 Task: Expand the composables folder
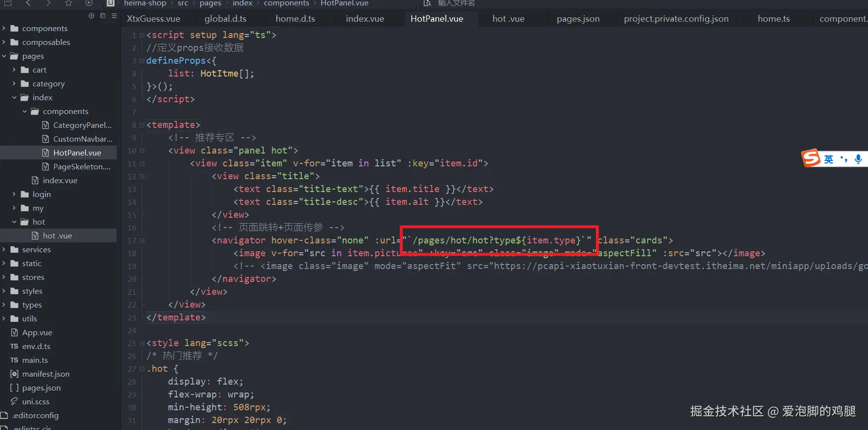(x=4, y=42)
